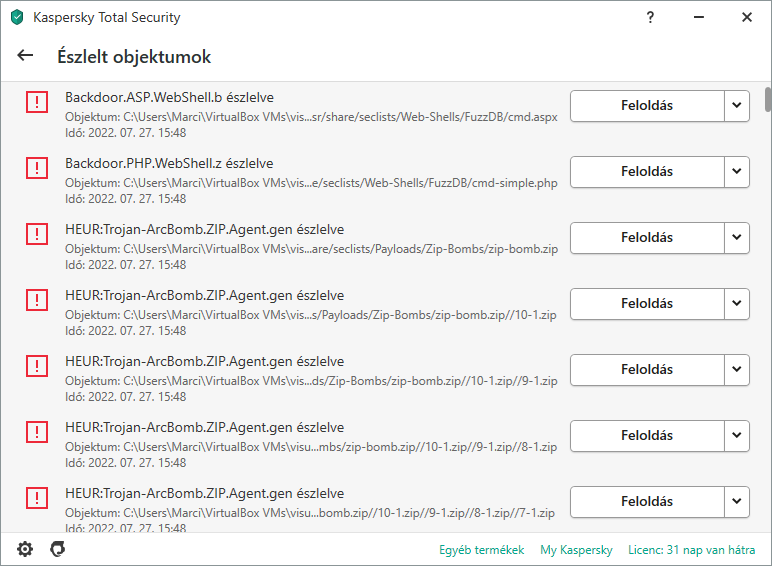
Task: Open help with the question mark icon
Action: click(650, 17)
